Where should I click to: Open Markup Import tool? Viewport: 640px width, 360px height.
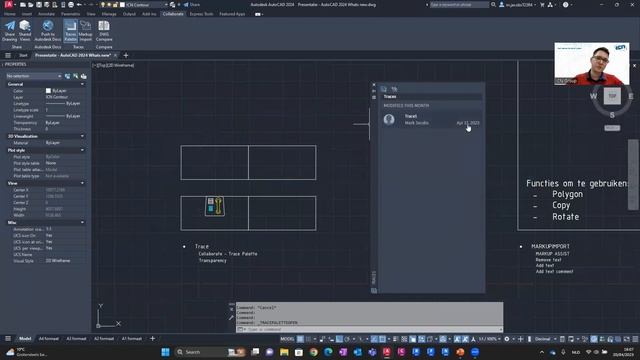click(85, 31)
